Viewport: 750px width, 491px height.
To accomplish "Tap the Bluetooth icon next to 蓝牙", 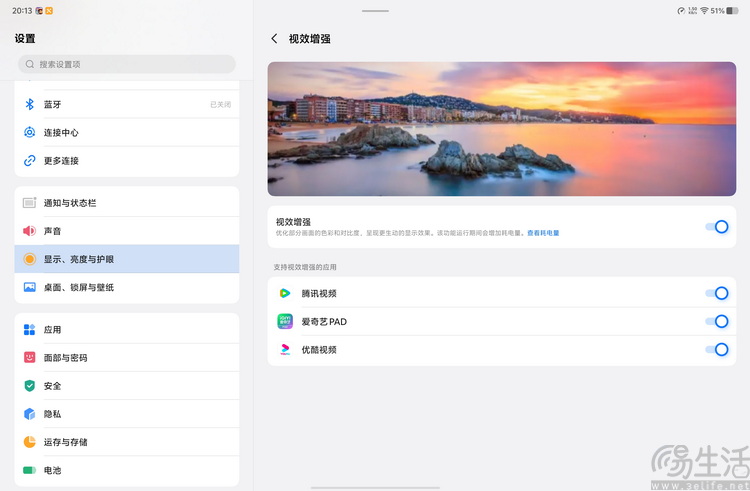I will tap(30, 104).
